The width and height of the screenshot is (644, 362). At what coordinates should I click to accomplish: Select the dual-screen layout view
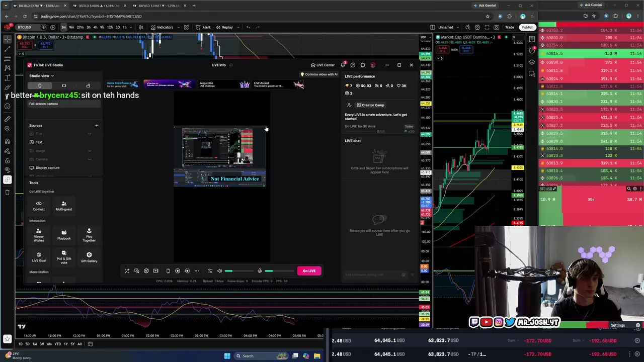(x=88, y=85)
